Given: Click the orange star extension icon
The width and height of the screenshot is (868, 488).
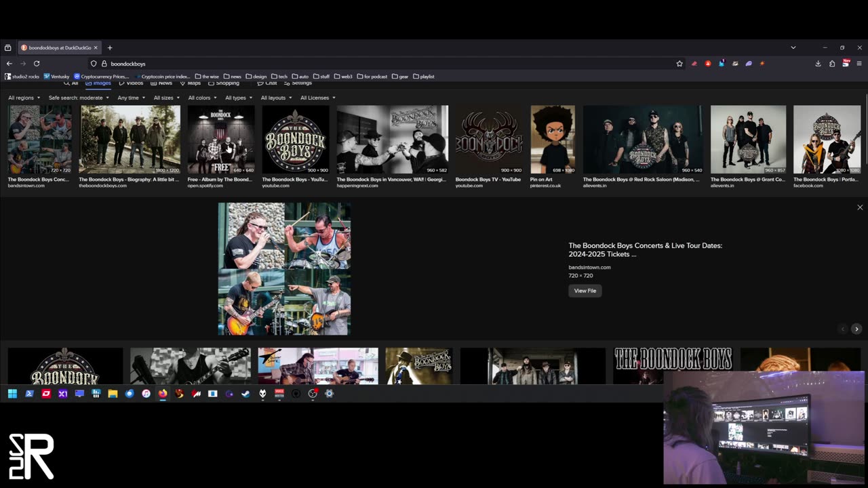Looking at the screenshot, I should coord(762,64).
